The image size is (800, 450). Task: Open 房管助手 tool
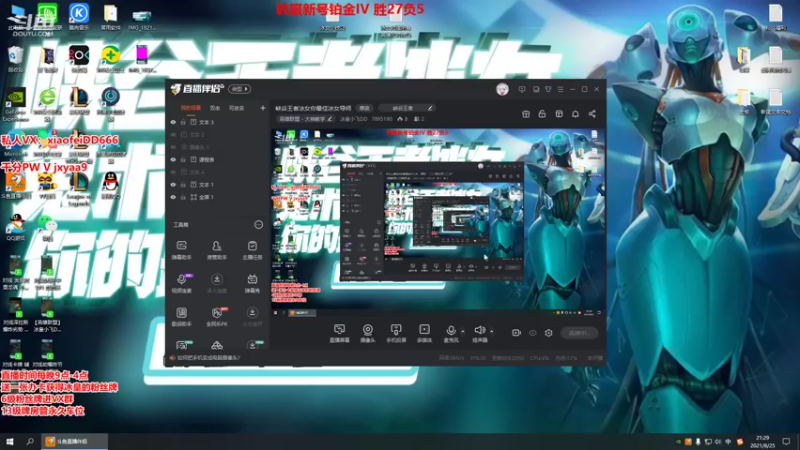pyautogui.click(x=217, y=250)
